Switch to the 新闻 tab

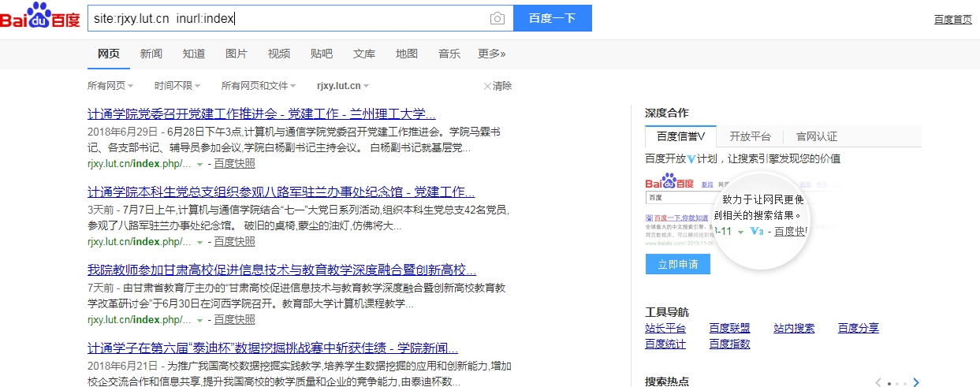(x=151, y=54)
